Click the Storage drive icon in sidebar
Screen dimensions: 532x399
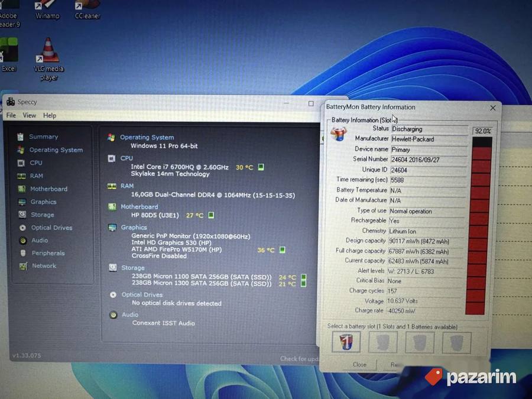[x=22, y=215]
